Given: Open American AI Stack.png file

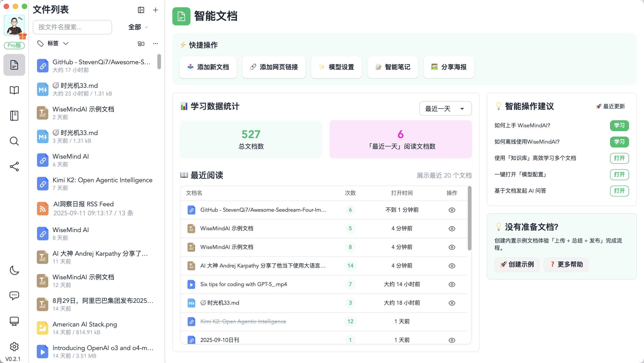Looking at the screenshot, I should pos(95,328).
